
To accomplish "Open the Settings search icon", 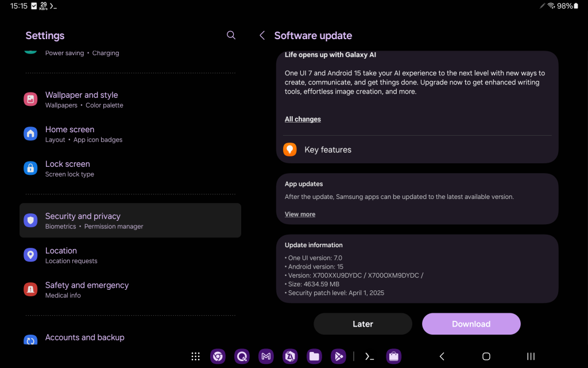I will (231, 35).
